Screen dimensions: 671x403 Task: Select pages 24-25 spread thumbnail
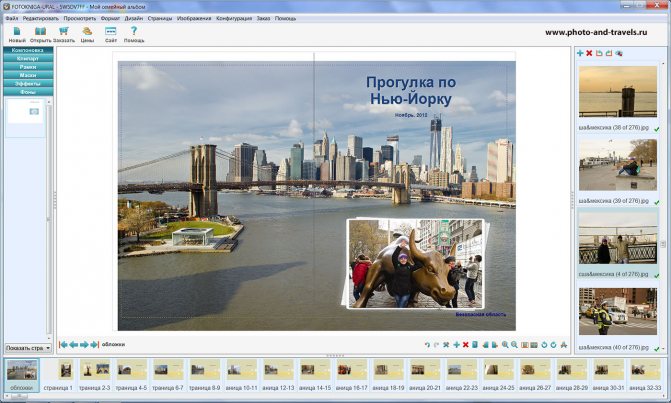[499, 375]
